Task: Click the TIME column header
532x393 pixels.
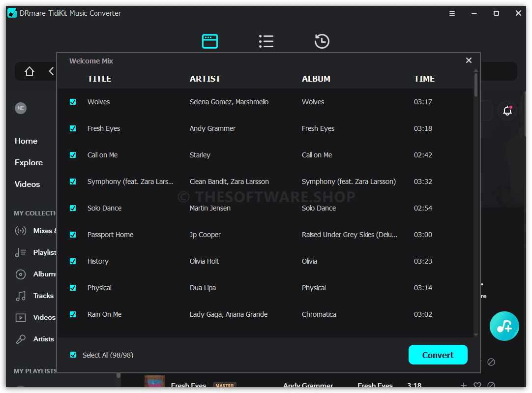Action: tap(424, 79)
